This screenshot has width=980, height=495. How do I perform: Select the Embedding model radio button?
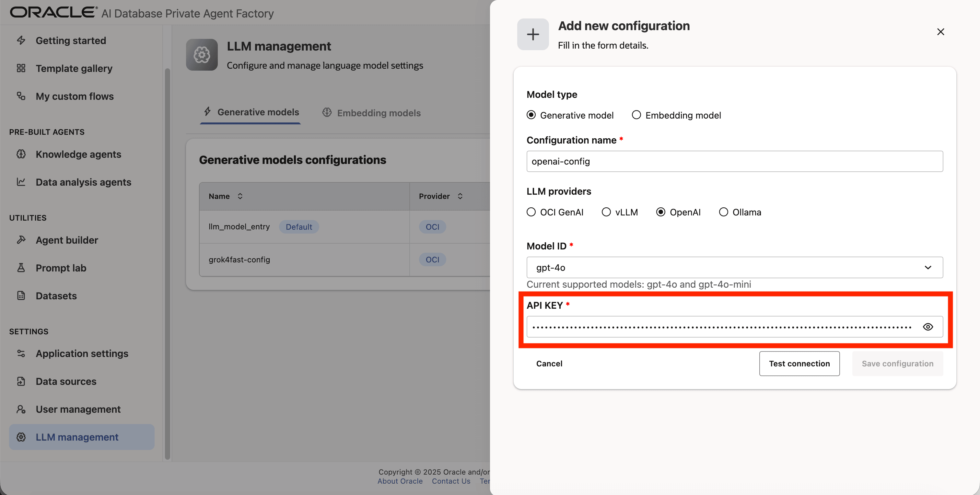(636, 115)
